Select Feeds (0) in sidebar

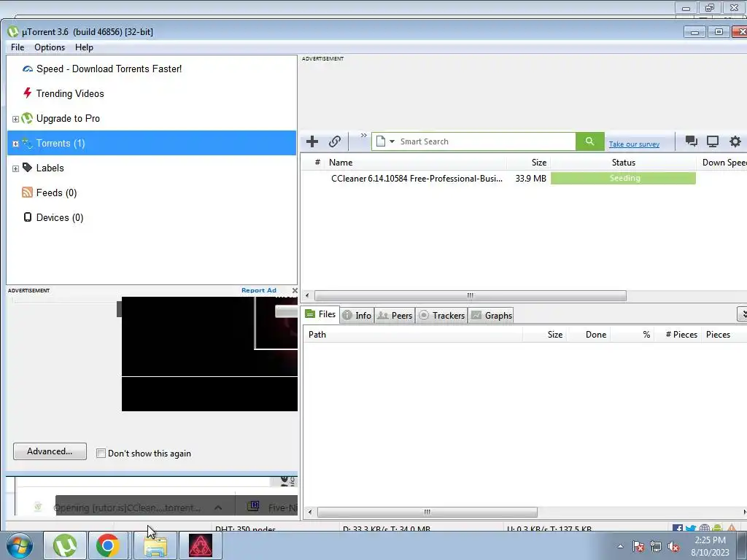pos(56,192)
